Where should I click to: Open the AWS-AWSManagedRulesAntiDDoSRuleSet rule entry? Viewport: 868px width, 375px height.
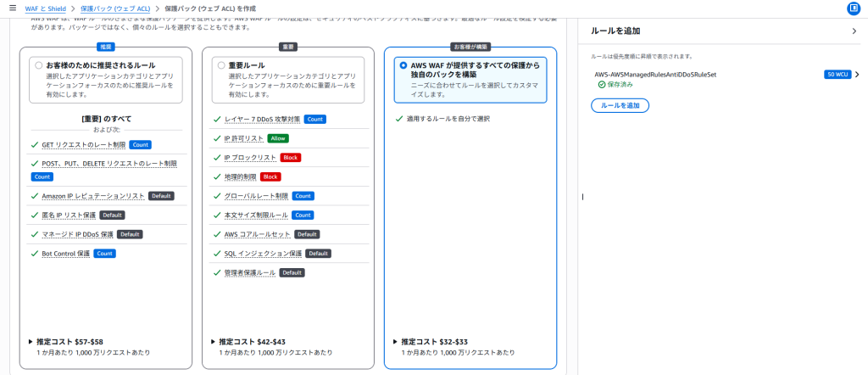pos(655,75)
